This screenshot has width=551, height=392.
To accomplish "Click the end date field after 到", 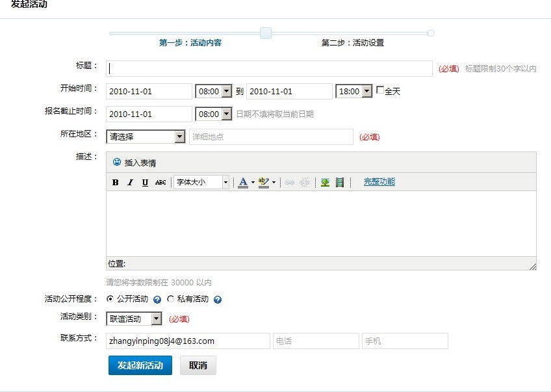I will (289, 92).
